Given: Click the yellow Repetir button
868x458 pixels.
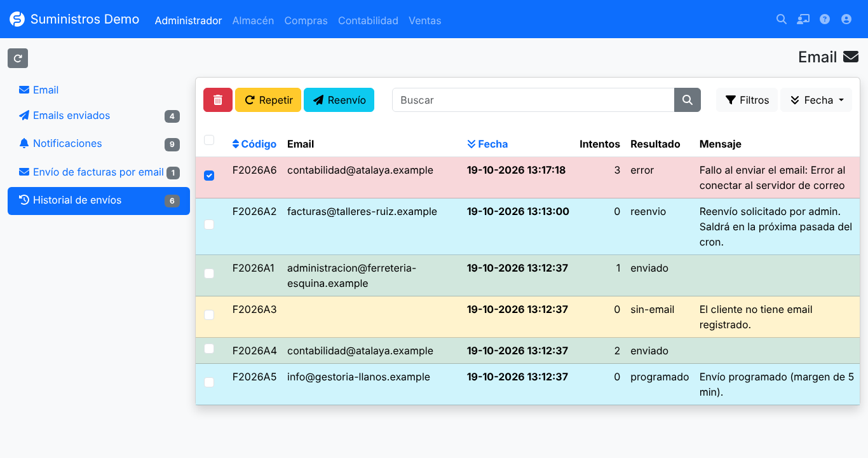Looking at the screenshot, I should (x=268, y=100).
